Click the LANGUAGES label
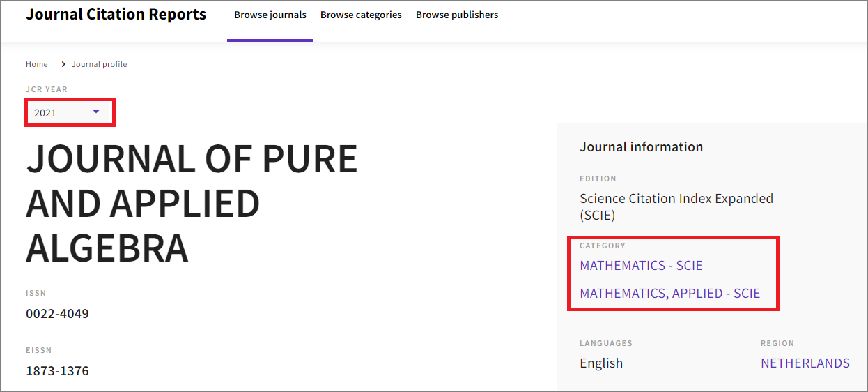 [x=606, y=343]
